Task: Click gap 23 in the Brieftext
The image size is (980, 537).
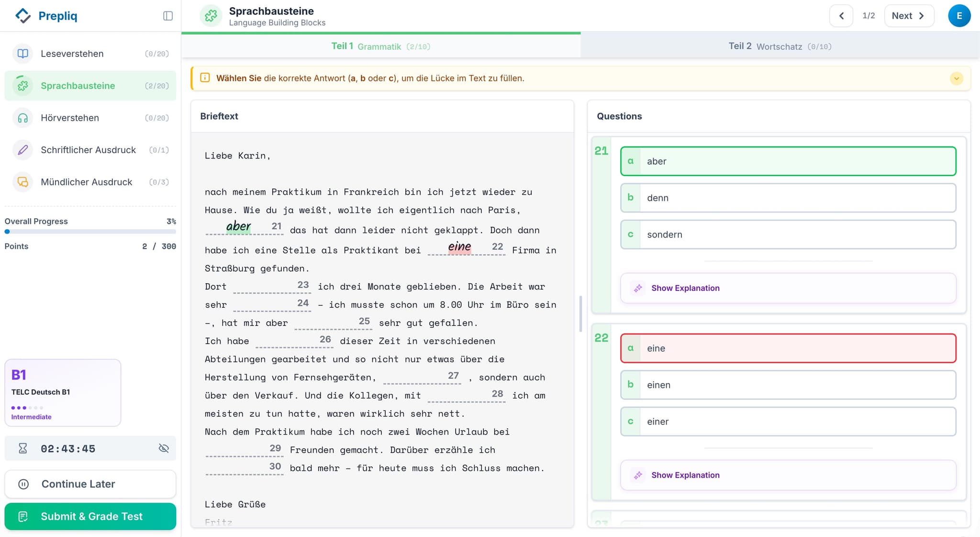Action: click(x=272, y=287)
